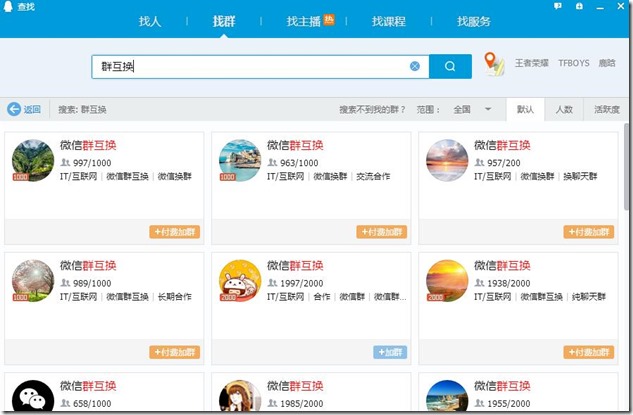Switch to the 找人 tab
Screen dimensions: 633x415
click(x=150, y=21)
